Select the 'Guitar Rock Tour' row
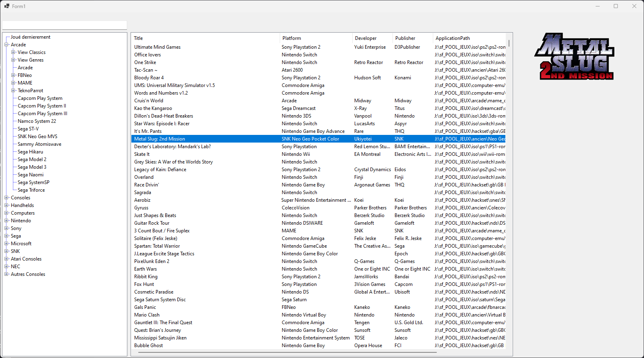 coord(318,223)
